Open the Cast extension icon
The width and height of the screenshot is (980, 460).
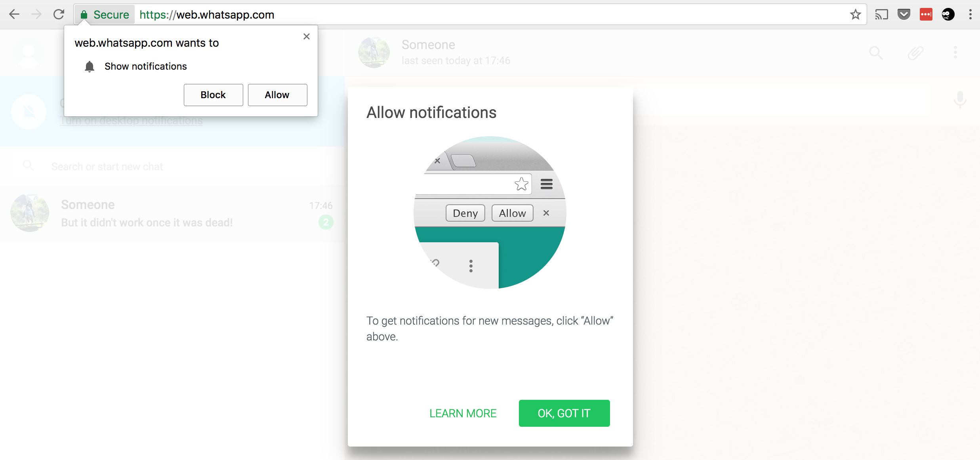[x=881, y=15]
